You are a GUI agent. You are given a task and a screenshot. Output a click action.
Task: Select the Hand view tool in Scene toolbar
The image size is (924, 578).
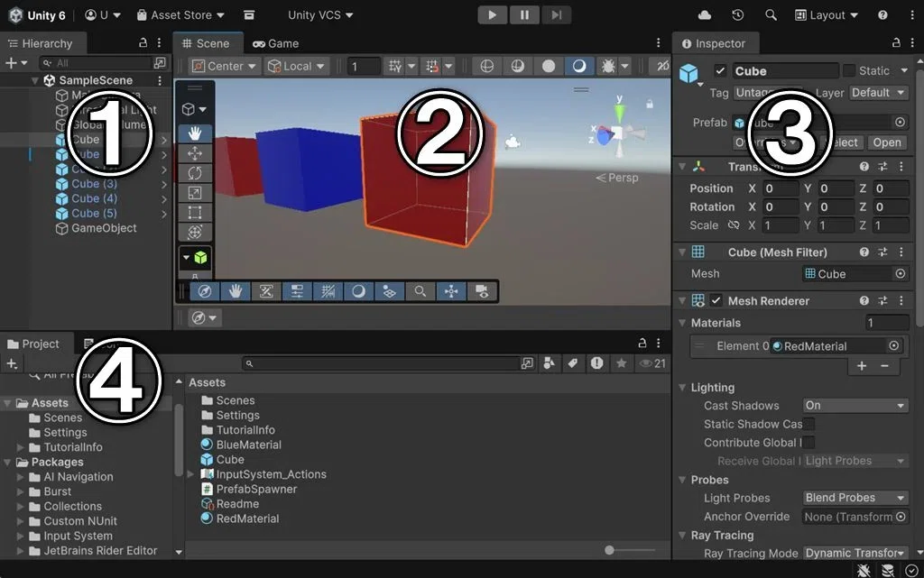click(x=195, y=133)
